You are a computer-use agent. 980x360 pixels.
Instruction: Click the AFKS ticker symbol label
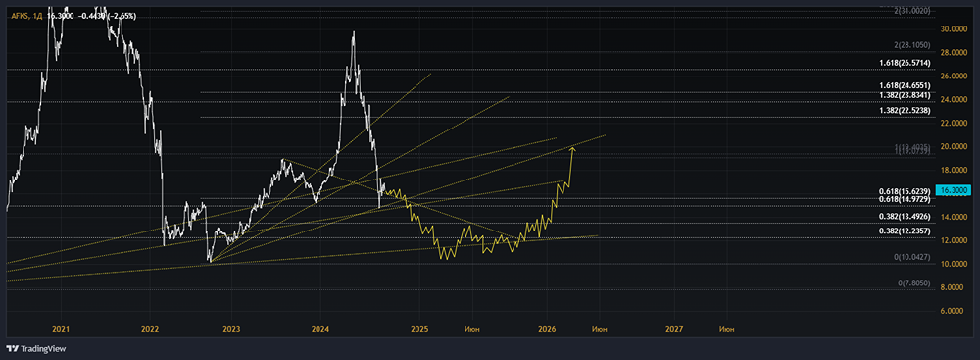pos(19,16)
